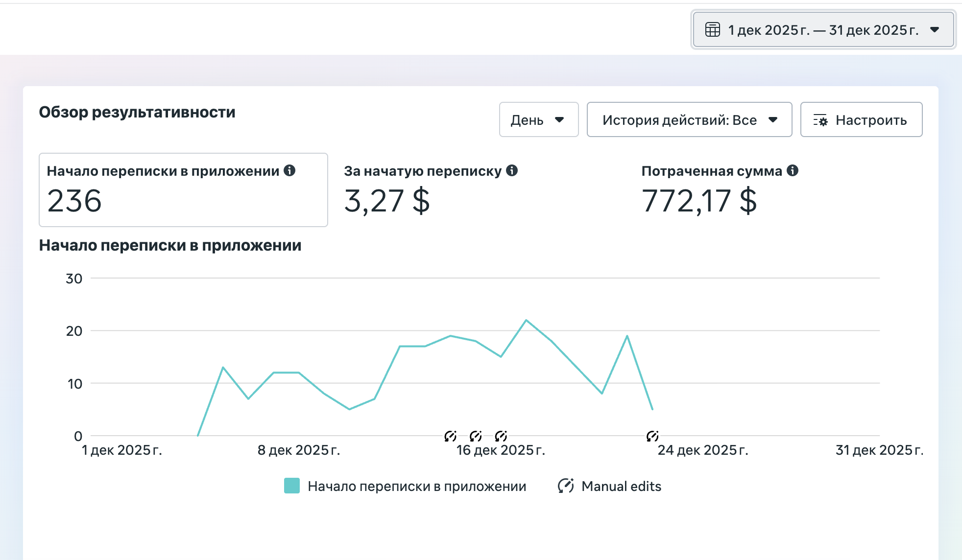Click the third manual edit marker near 16 дек
This screenshot has height=560, width=962.
501,436
